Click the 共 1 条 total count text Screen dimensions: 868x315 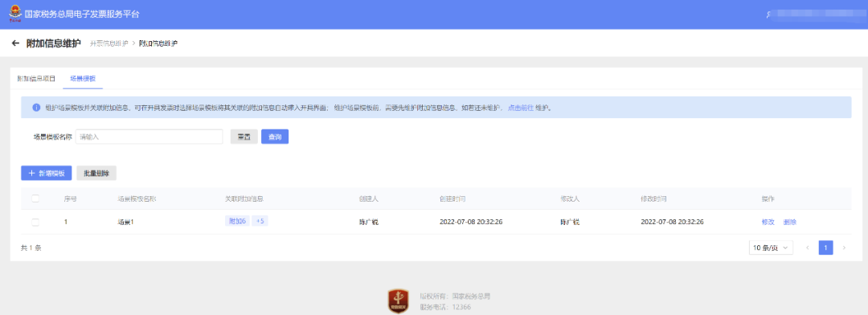31,248
